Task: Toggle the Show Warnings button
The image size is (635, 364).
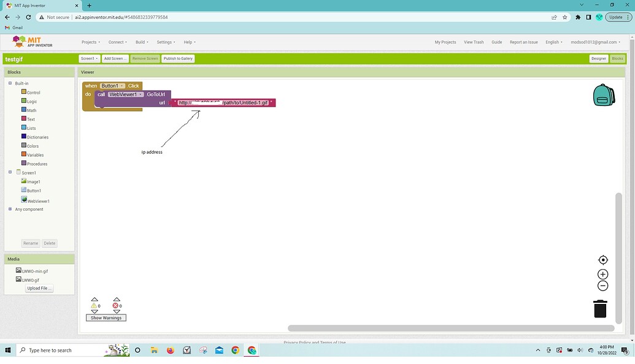Action: coord(106,318)
